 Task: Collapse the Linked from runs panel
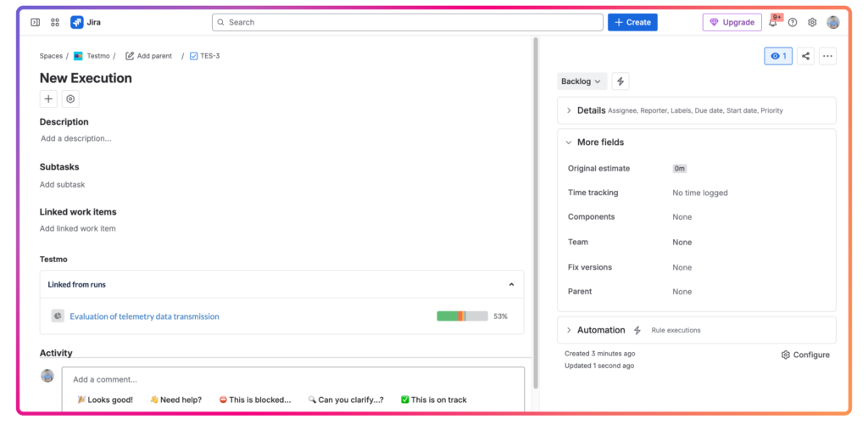[x=511, y=285]
